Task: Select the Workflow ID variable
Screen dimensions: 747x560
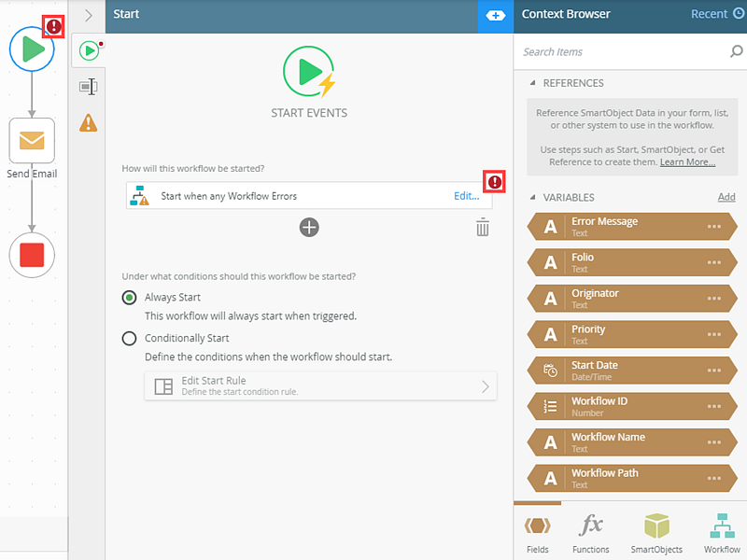Action: tap(632, 406)
